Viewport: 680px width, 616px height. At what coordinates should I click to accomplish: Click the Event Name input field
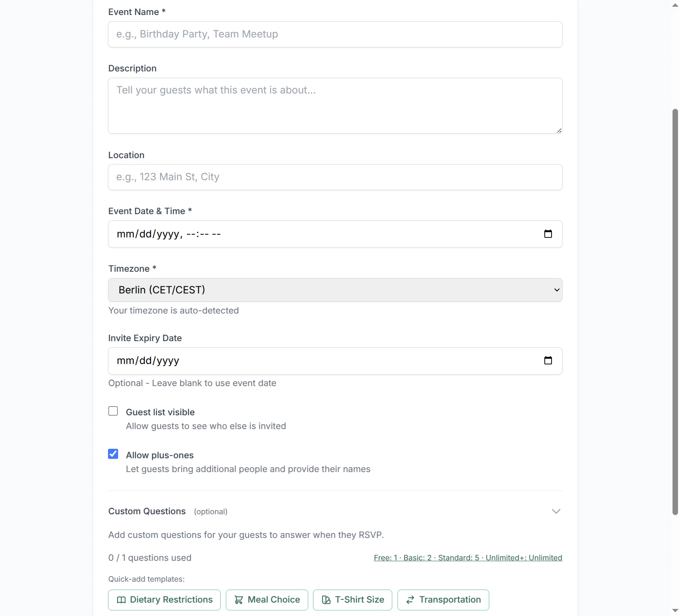pyautogui.click(x=335, y=34)
